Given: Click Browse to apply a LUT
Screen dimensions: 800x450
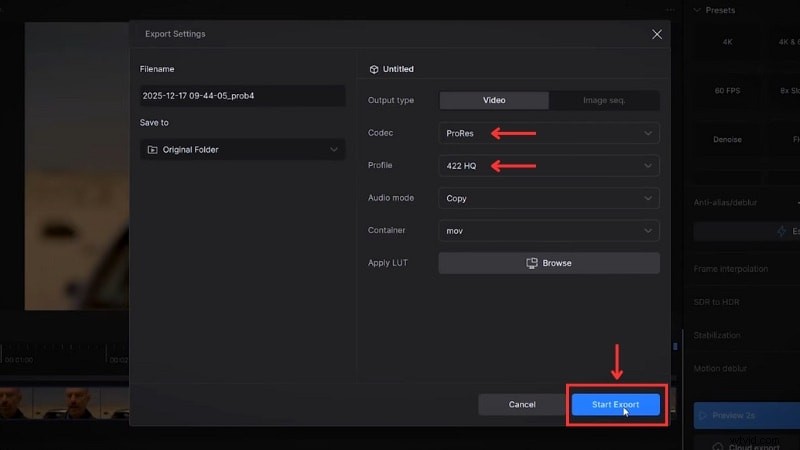Looking at the screenshot, I should (549, 263).
